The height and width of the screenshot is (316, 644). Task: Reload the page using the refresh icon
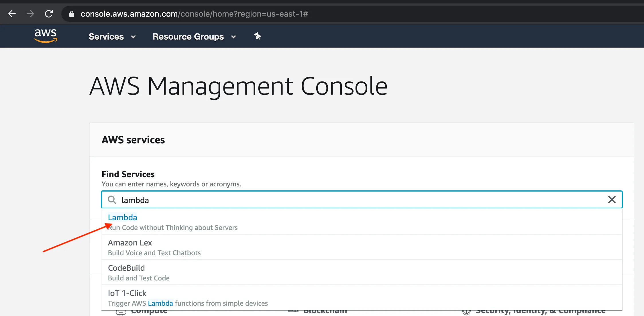coord(49,13)
